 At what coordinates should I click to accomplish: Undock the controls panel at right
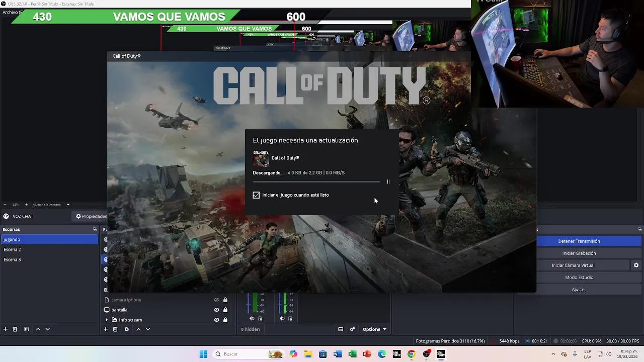pyautogui.click(x=639, y=229)
